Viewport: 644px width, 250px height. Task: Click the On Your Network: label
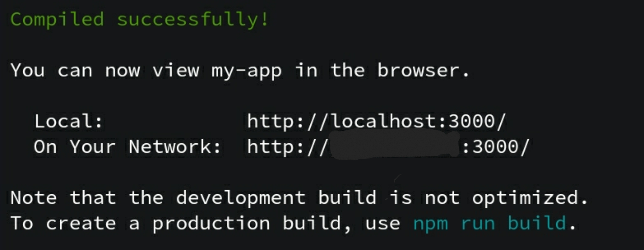(x=127, y=147)
